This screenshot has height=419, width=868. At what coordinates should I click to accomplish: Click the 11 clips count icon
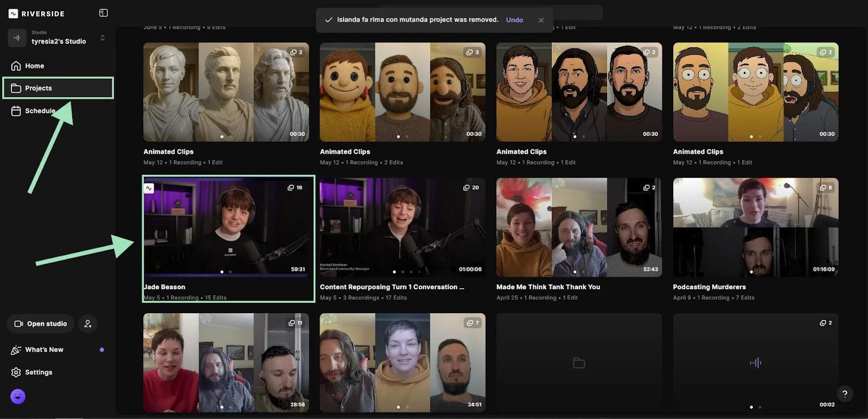(296, 323)
